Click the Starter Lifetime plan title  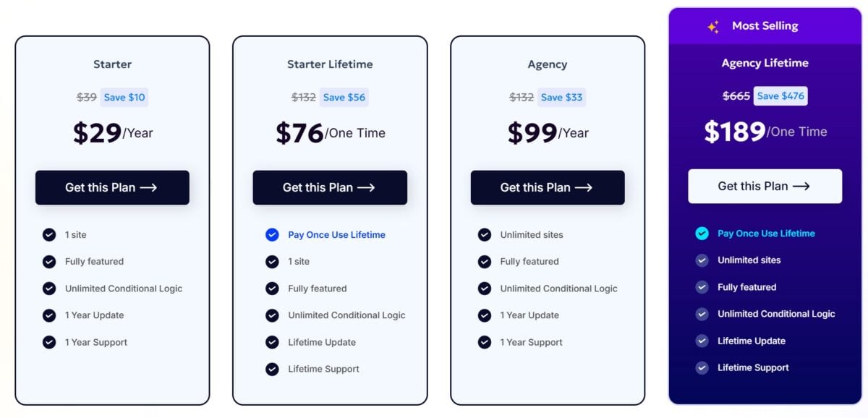(x=330, y=64)
